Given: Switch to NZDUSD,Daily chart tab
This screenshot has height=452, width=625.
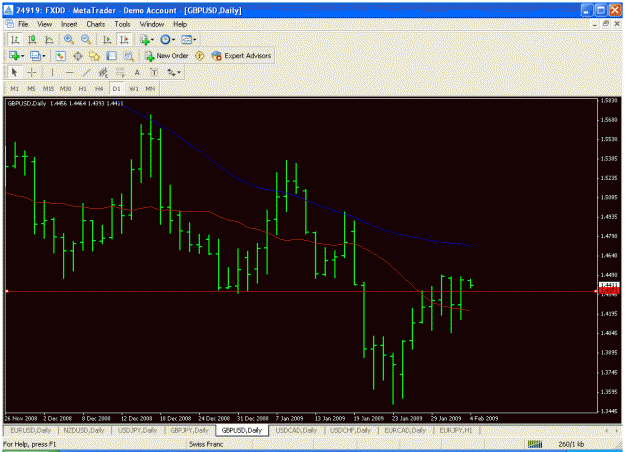Looking at the screenshot, I should tap(84, 430).
